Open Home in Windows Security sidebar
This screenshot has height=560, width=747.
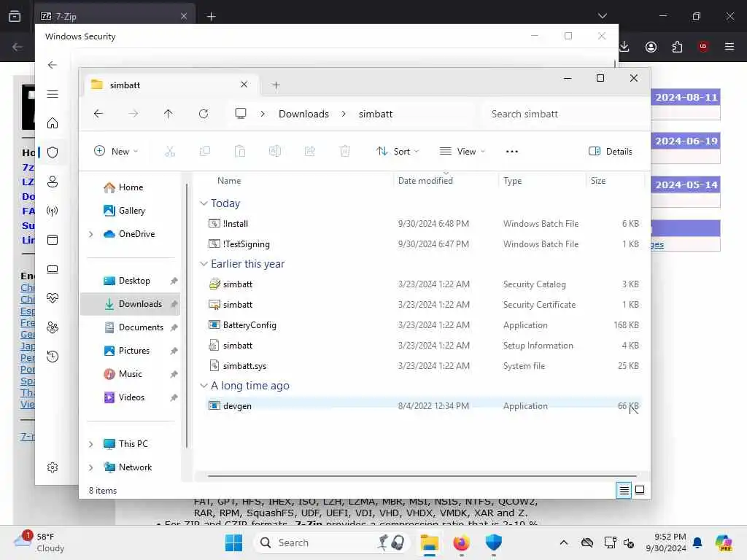[53, 123]
